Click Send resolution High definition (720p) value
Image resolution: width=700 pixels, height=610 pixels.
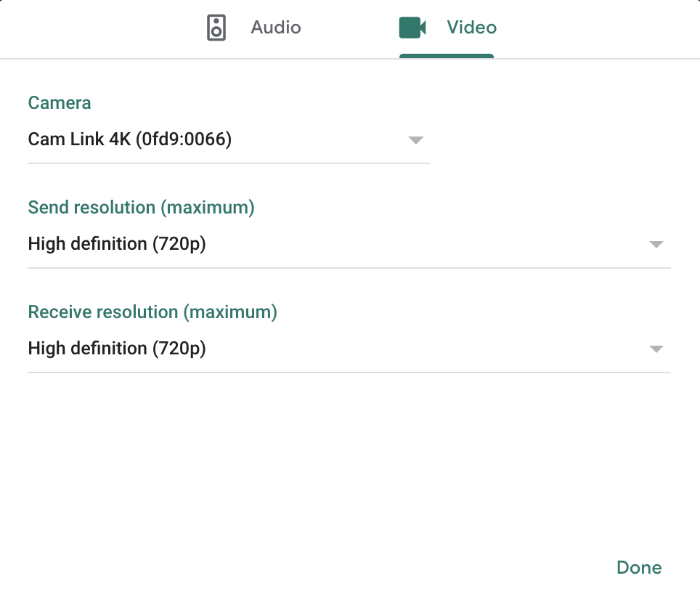(116, 244)
